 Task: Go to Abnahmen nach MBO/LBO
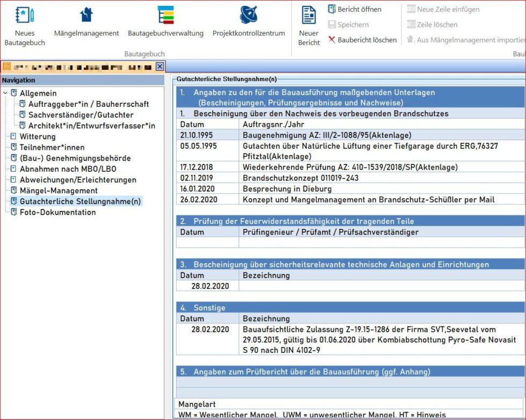(68, 169)
